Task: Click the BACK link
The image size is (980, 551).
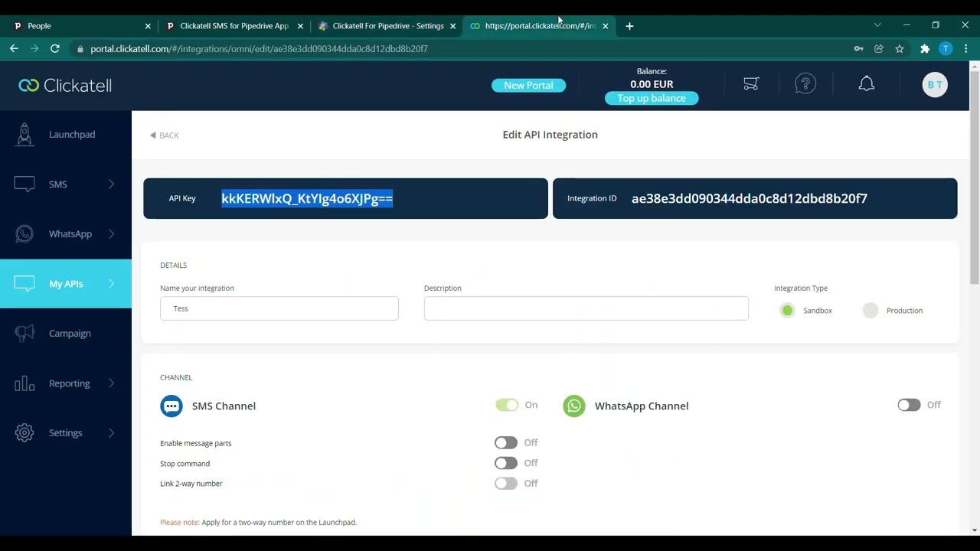Action: point(165,135)
